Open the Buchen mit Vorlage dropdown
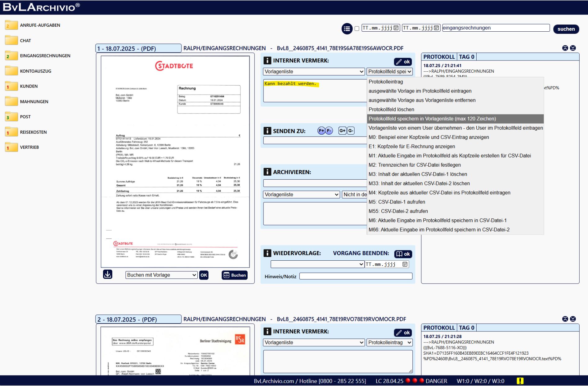Screen dimensions: 588x386 coord(161,275)
